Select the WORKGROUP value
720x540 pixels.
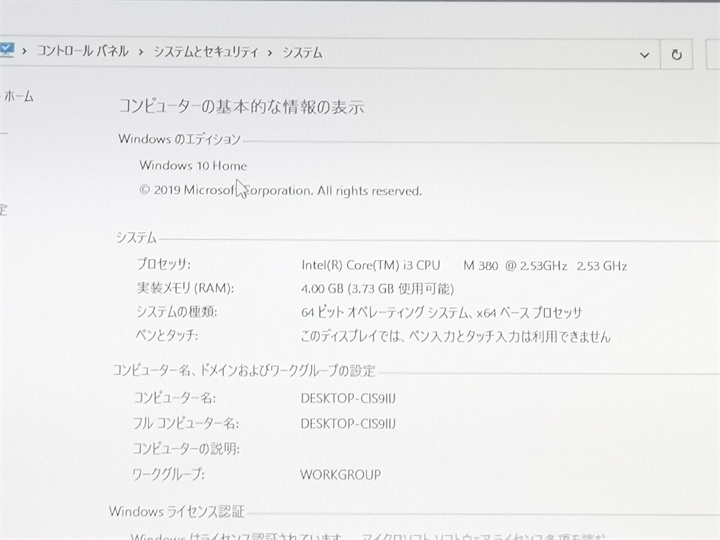pyautogui.click(x=341, y=474)
